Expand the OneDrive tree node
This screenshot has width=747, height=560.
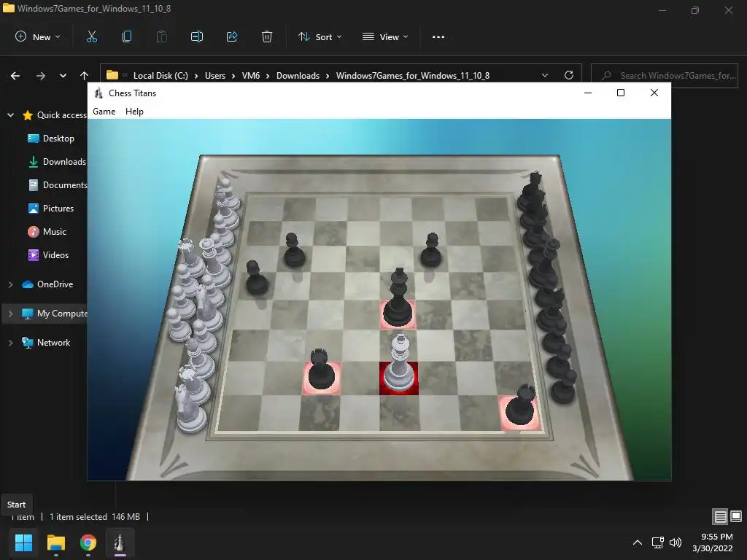tap(10, 284)
